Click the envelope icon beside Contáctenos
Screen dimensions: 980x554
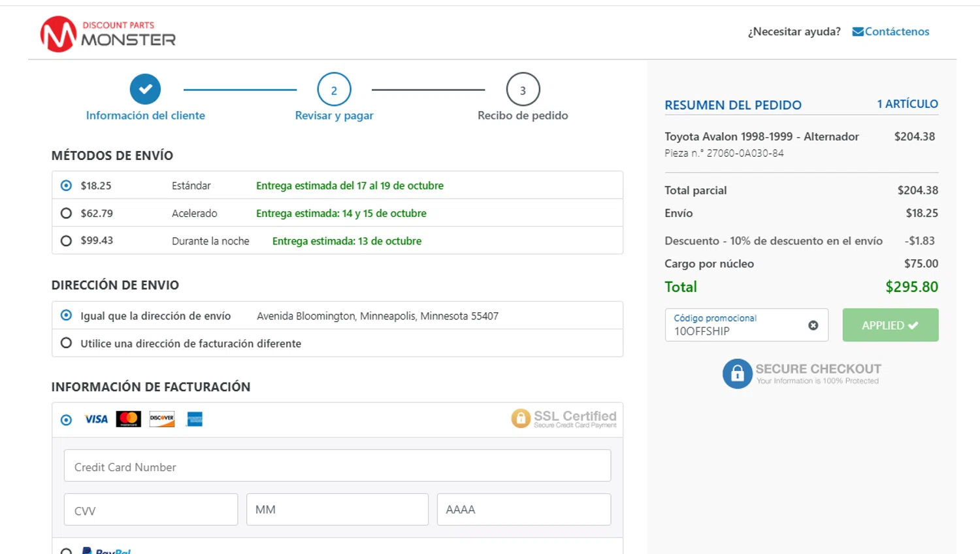click(x=858, y=32)
